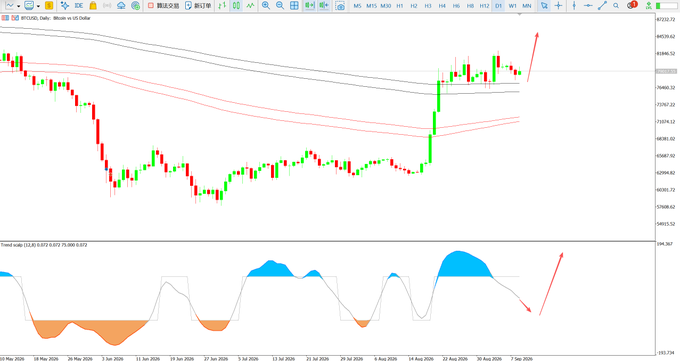The height and width of the screenshot is (361, 680).
Task: Select the D1 daily timeframe
Action: 498,6
